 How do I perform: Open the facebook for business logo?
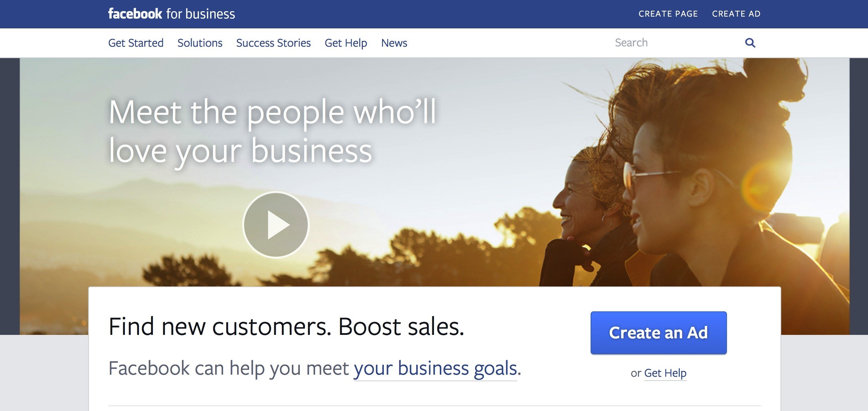click(172, 14)
